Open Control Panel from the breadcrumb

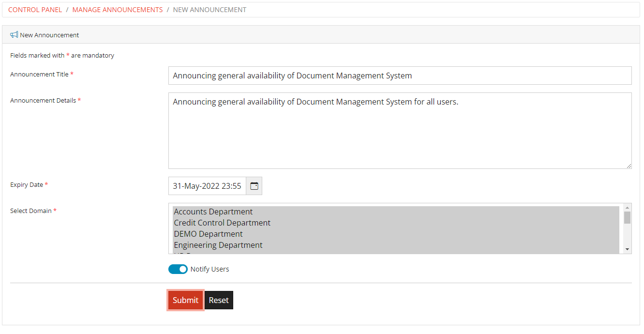coord(34,9)
